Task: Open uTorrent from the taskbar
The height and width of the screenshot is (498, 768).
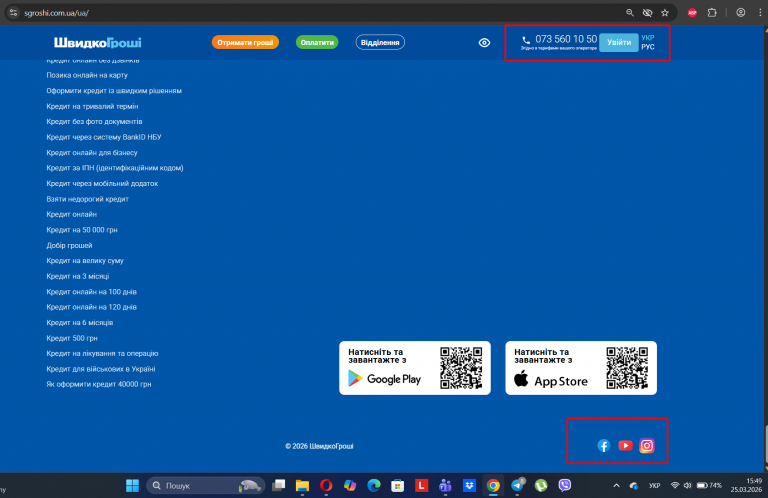Action: 541,485
